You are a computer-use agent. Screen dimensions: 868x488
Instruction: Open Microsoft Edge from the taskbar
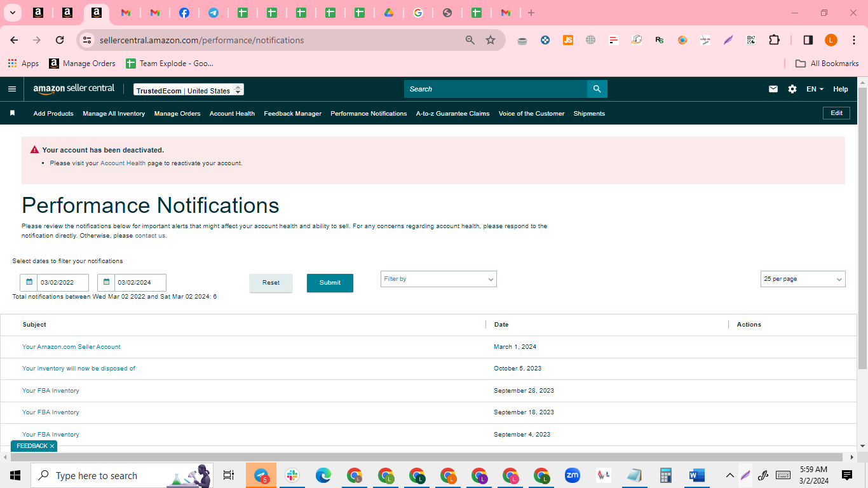point(323,475)
